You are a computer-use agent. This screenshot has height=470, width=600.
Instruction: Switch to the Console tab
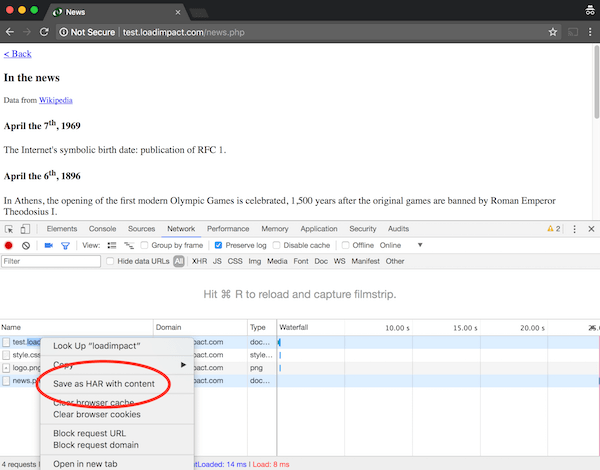[x=102, y=229]
